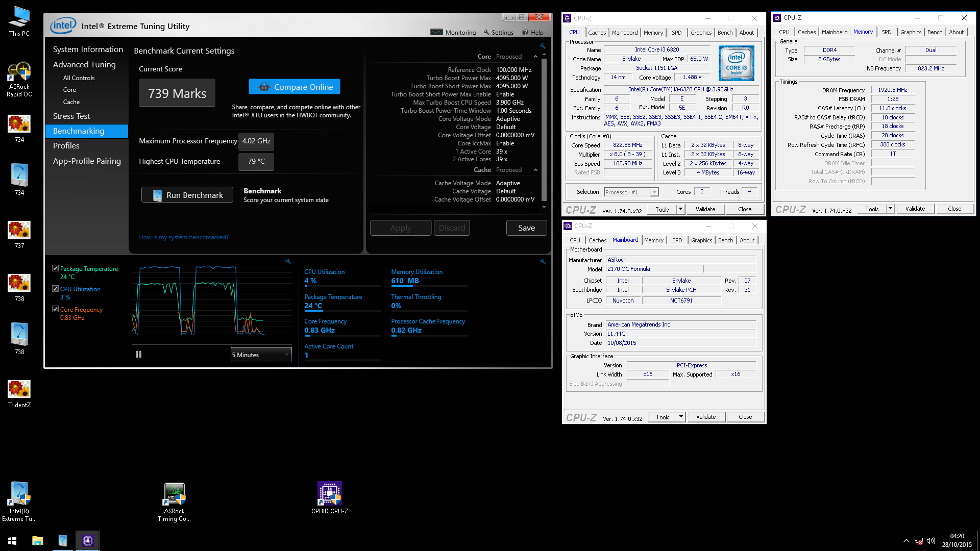The image size is (980, 551).
Task: Open Monitoring from XTU header
Action: click(453, 32)
